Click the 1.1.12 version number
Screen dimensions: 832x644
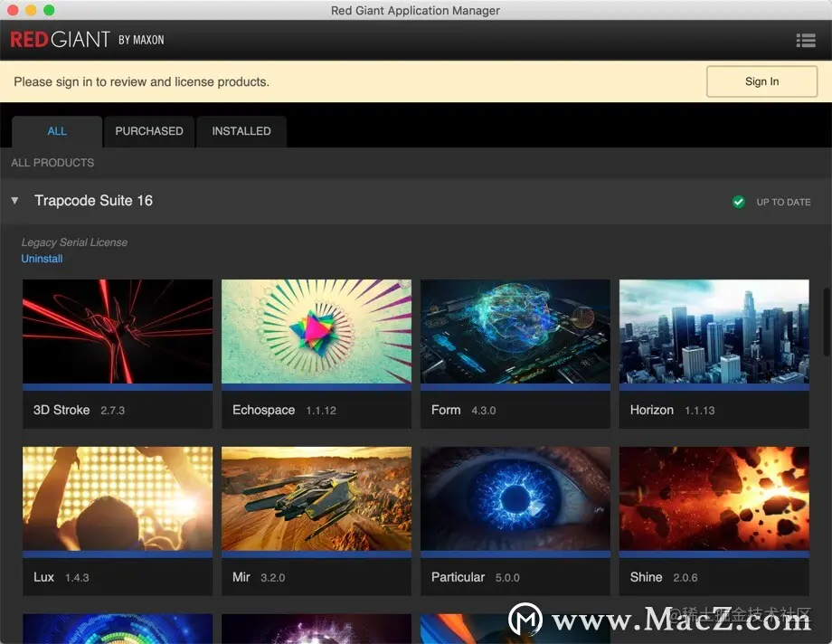click(321, 411)
